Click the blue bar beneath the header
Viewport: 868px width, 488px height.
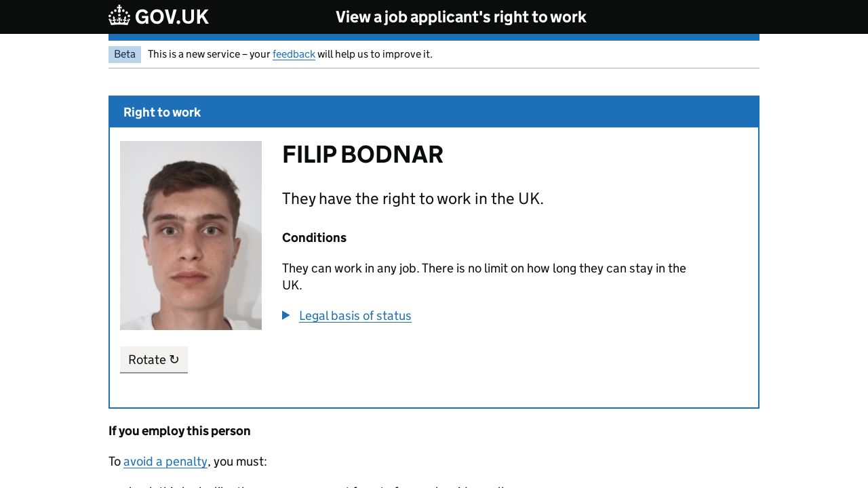433,37
